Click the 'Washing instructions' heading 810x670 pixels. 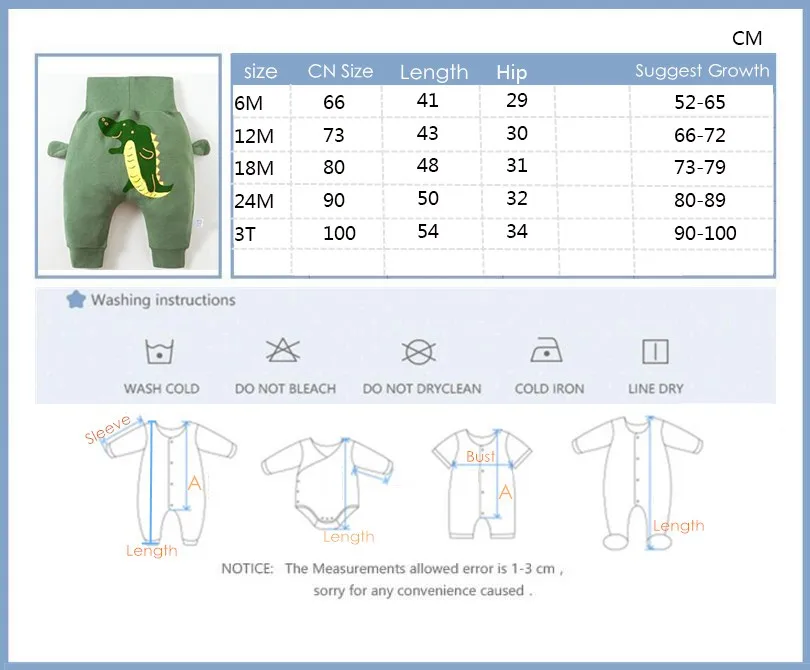(163, 300)
